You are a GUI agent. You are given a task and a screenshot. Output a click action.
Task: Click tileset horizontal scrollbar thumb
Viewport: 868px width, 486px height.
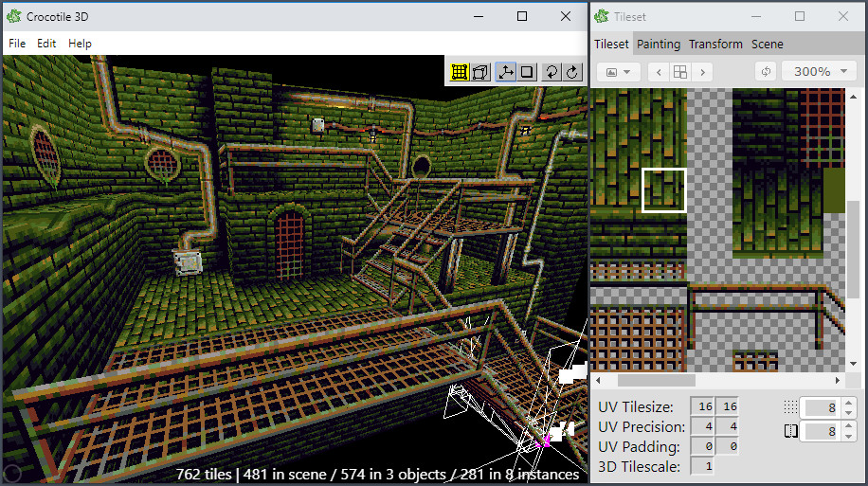(656, 380)
